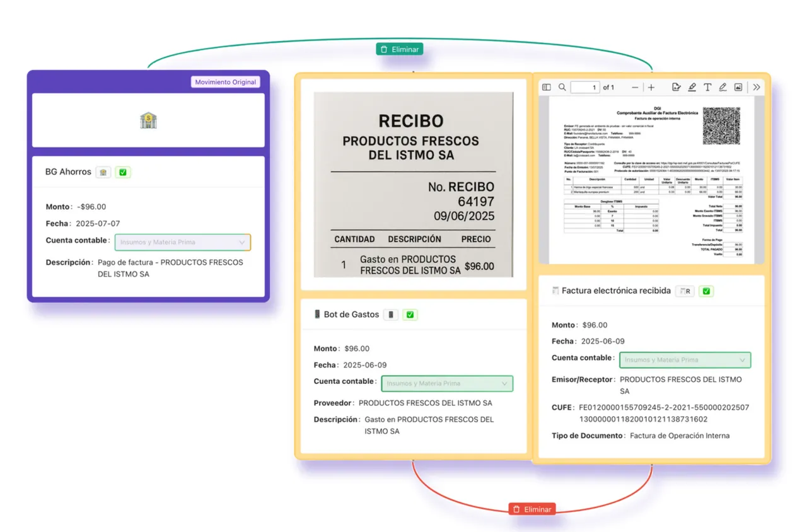Click 'Factura de Operación Interna' document type text
This screenshot has width=807, height=532.
coord(680,436)
